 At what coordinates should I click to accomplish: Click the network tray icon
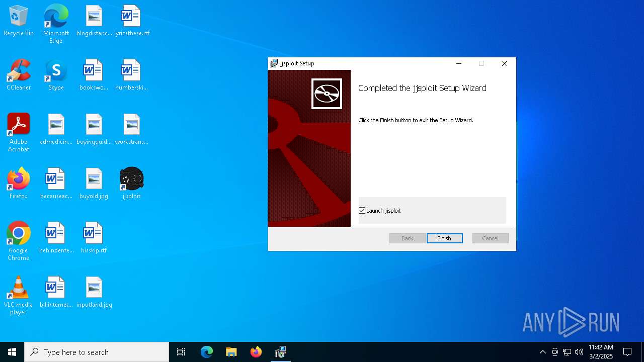567,352
